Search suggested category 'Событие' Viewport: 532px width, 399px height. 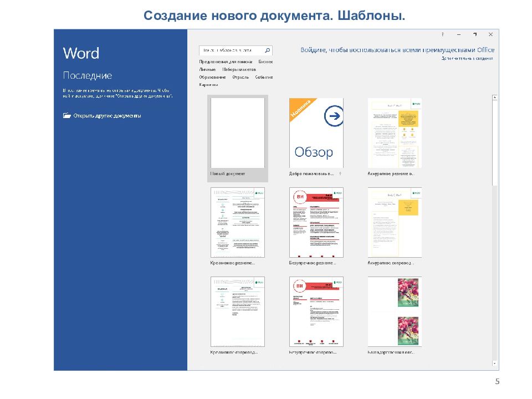(x=264, y=78)
